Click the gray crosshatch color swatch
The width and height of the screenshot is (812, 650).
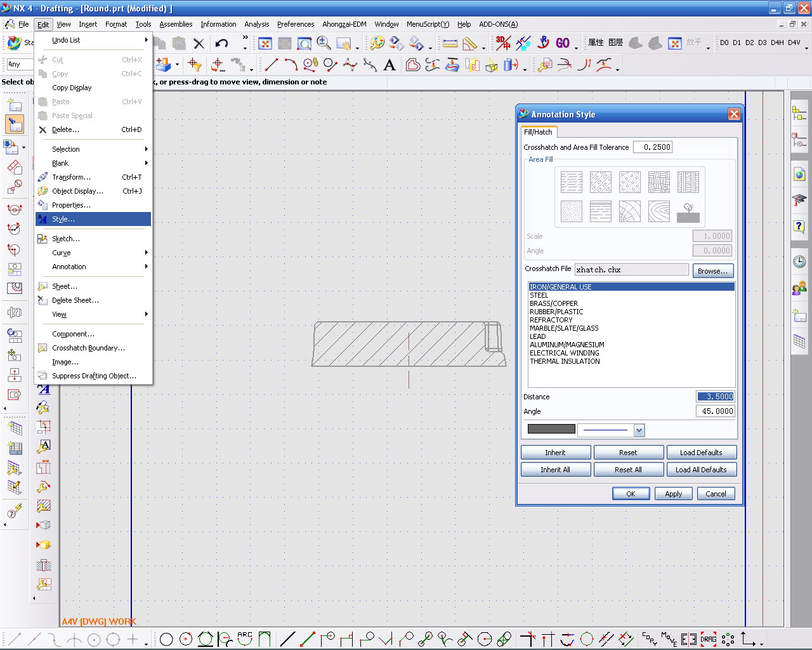551,429
